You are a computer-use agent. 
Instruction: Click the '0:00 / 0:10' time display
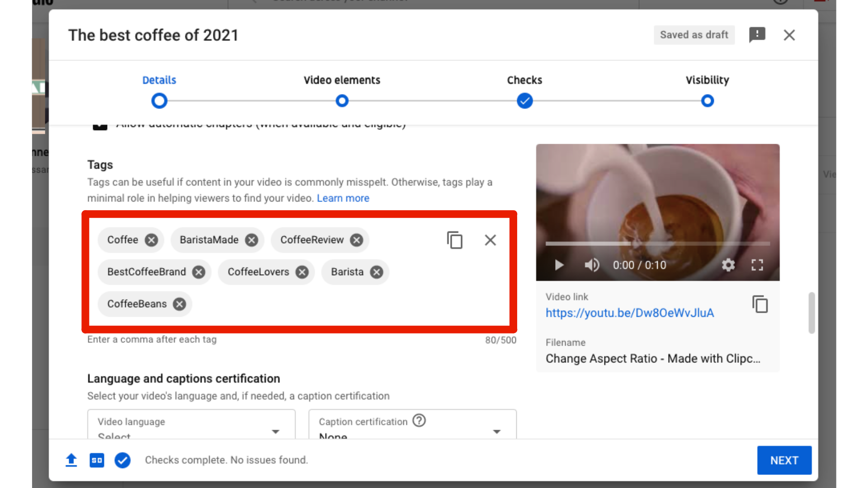tap(639, 265)
